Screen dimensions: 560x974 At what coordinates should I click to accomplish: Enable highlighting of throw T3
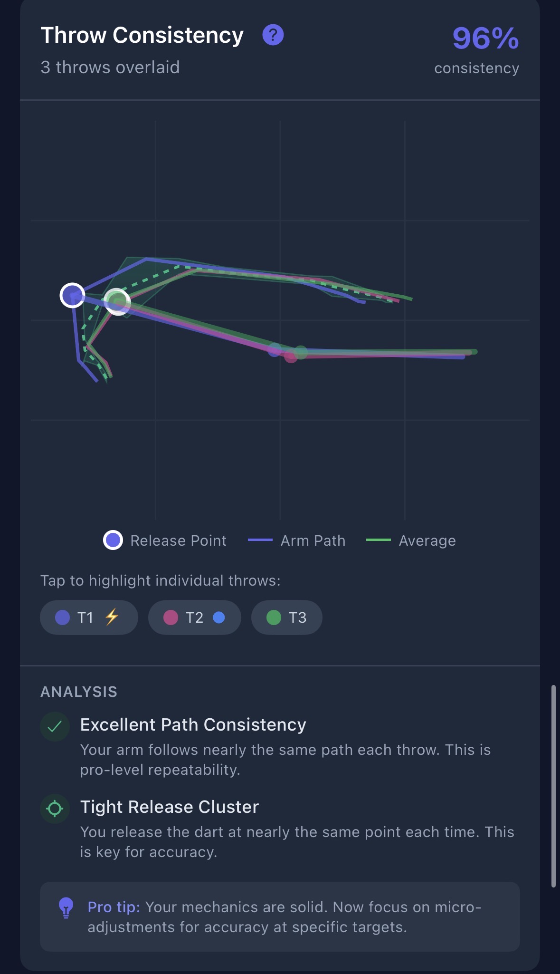point(286,617)
